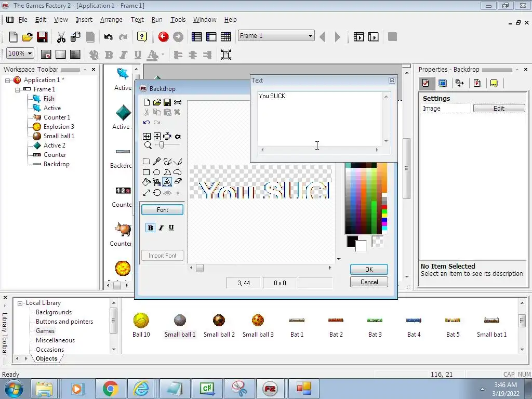Collapse the Local Library tree node
Image resolution: width=532 pixels, height=399 pixels.
tap(20, 303)
